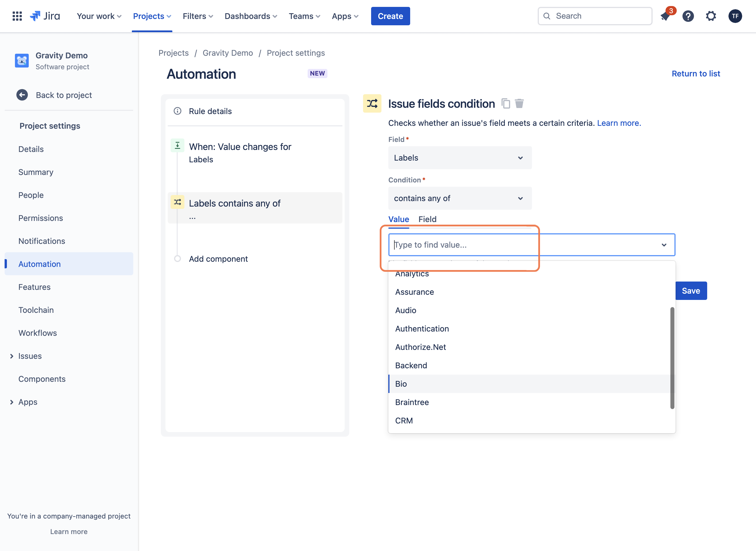Open the Filters menu
This screenshot has width=756, height=551.
coord(198,16)
